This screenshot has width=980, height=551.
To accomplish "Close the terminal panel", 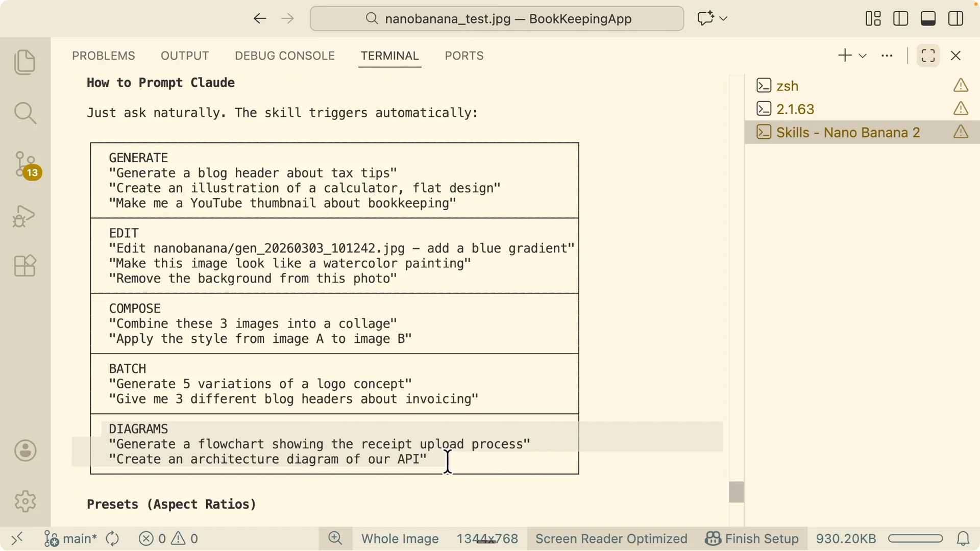I will 956,56.
